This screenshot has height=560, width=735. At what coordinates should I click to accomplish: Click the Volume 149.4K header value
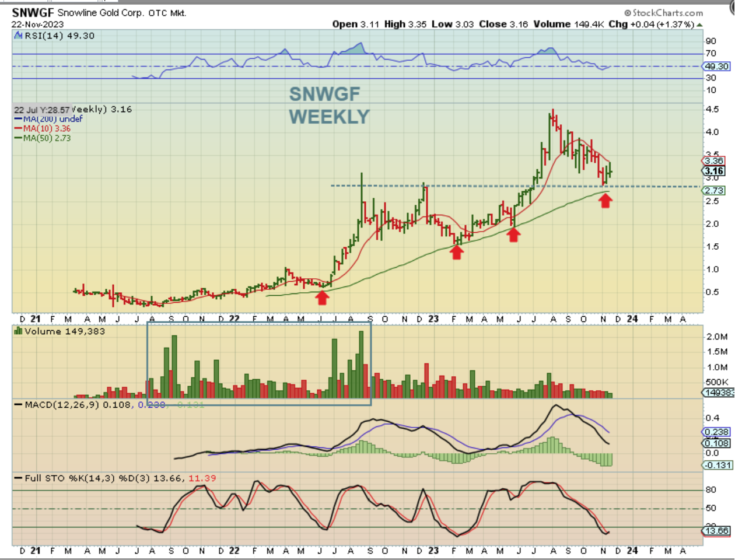(568, 24)
